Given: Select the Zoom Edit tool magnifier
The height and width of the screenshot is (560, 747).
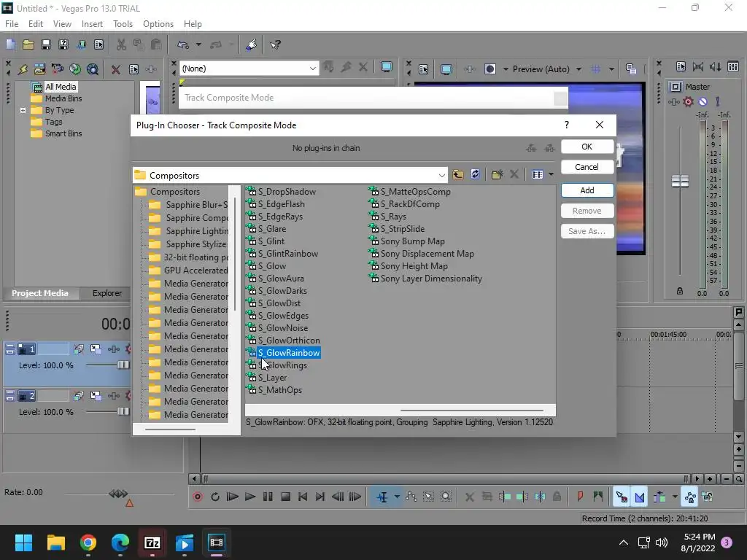Looking at the screenshot, I should click(x=446, y=497).
